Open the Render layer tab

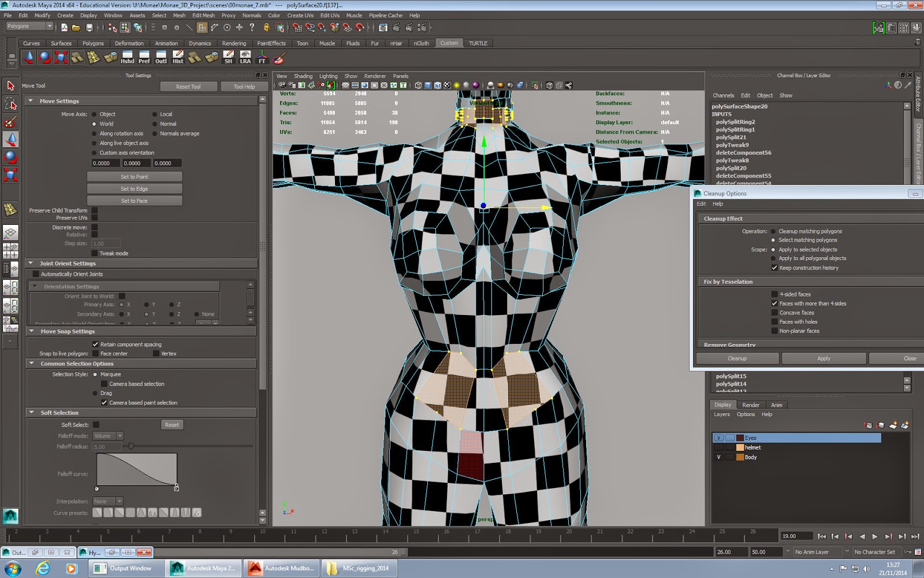pyautogui.click(x=751, y=405)
